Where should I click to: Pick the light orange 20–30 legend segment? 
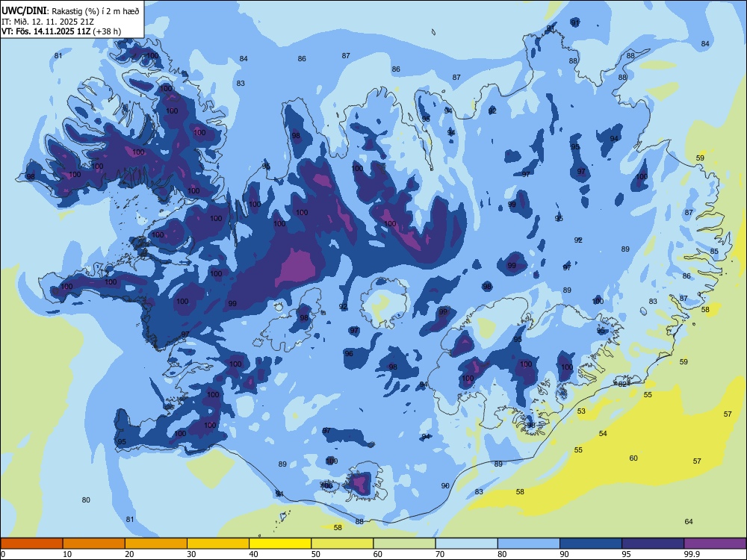pos(156,544)
